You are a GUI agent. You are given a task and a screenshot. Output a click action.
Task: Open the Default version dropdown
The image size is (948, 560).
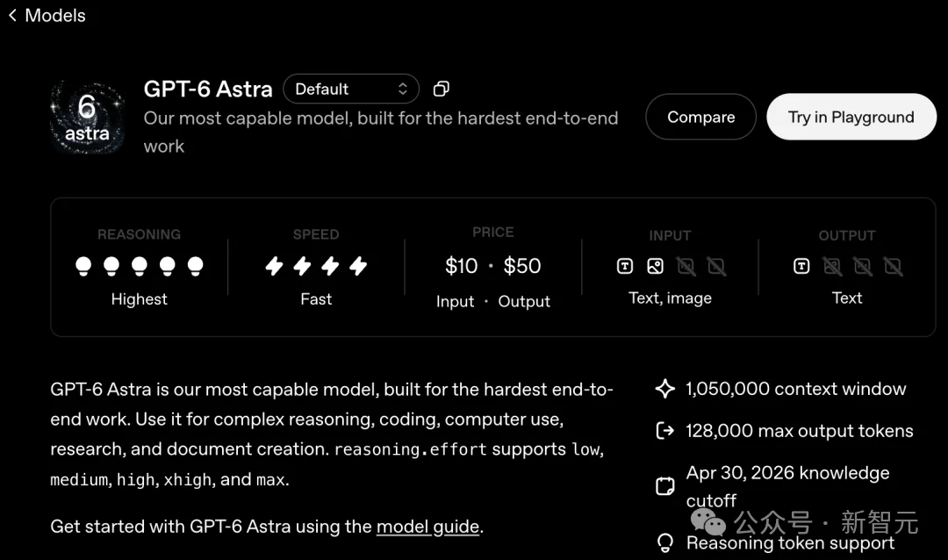350,89
